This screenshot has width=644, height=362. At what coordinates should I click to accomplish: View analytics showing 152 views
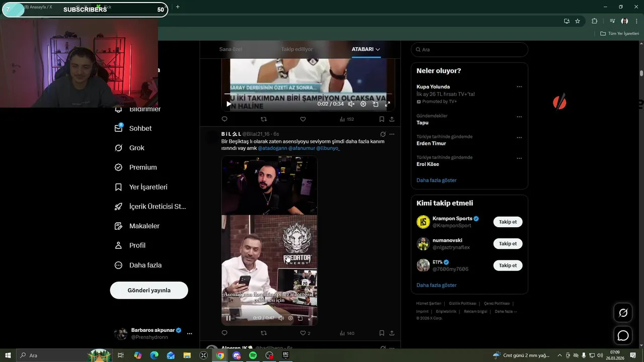(347, 119)
